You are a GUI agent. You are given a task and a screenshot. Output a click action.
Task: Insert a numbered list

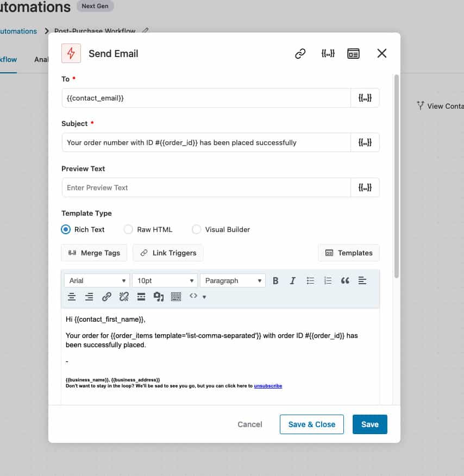[328, 280]
